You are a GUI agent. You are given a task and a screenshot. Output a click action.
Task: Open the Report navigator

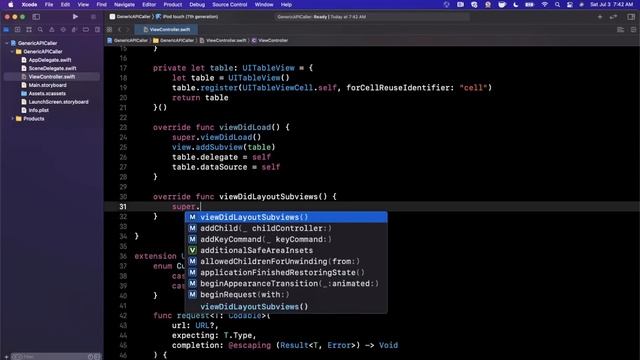97,30
